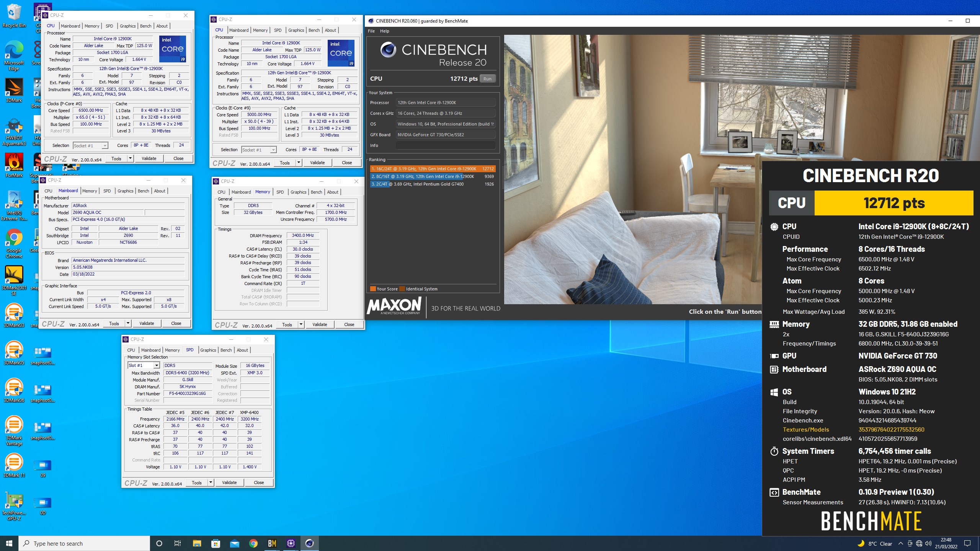This screenshot has width=980, height=551.
Task: Open Microsoft Store from the taskbar
Action: pos(216,543)
